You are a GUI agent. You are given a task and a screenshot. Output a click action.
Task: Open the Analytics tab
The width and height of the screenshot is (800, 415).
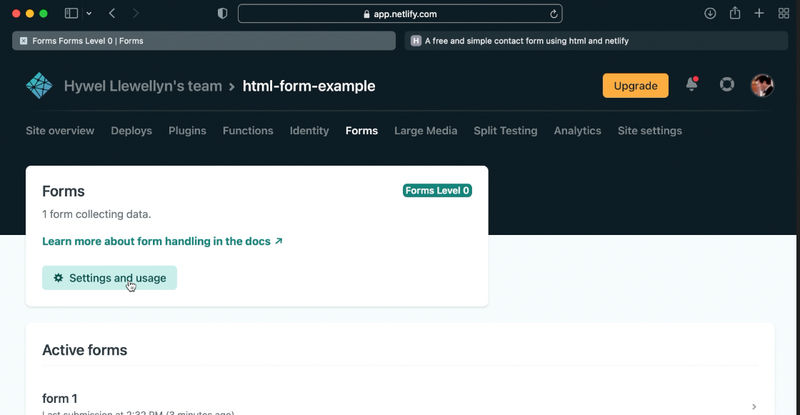(578, 131)
